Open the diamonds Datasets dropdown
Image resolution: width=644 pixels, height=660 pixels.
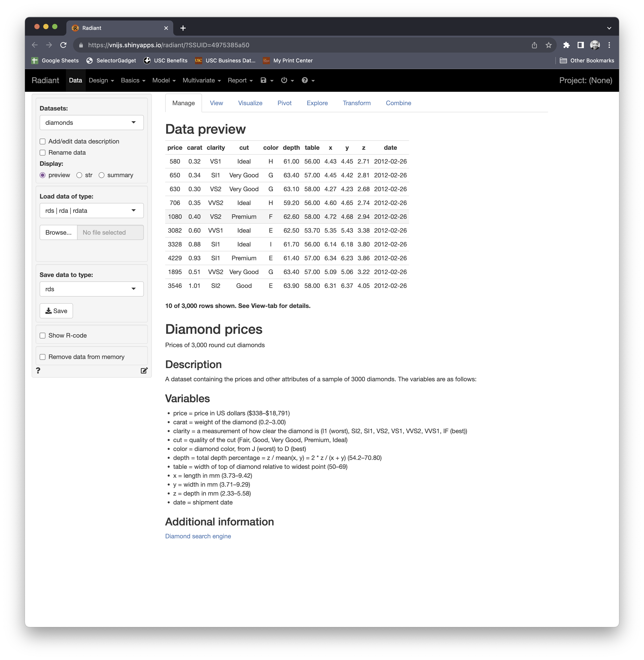[91, 123]
